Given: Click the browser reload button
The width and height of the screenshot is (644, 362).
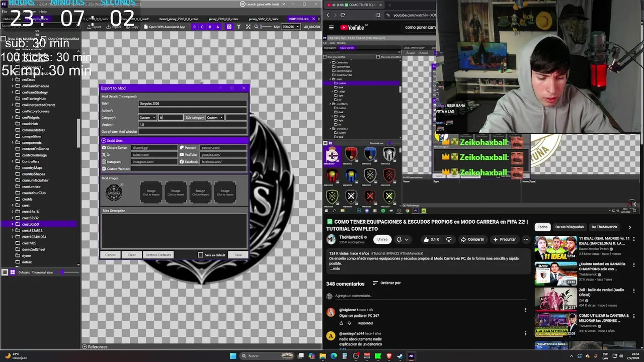Looking at the screenshot, I should click(x=343, y=15).
